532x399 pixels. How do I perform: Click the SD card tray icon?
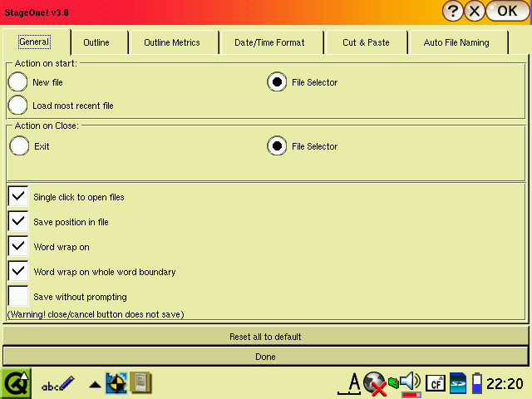click(x=458, y=384)
